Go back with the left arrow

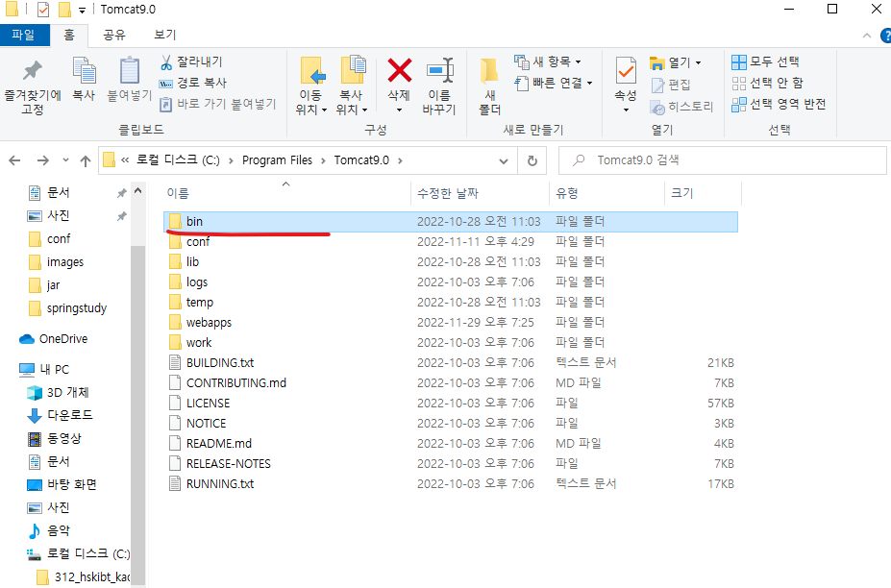14,160
